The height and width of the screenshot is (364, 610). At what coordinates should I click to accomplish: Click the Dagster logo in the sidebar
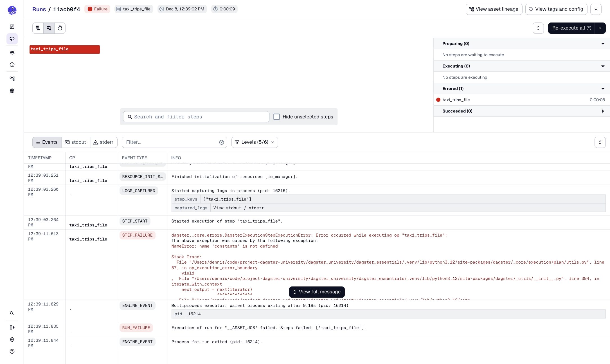click(12, 10)
